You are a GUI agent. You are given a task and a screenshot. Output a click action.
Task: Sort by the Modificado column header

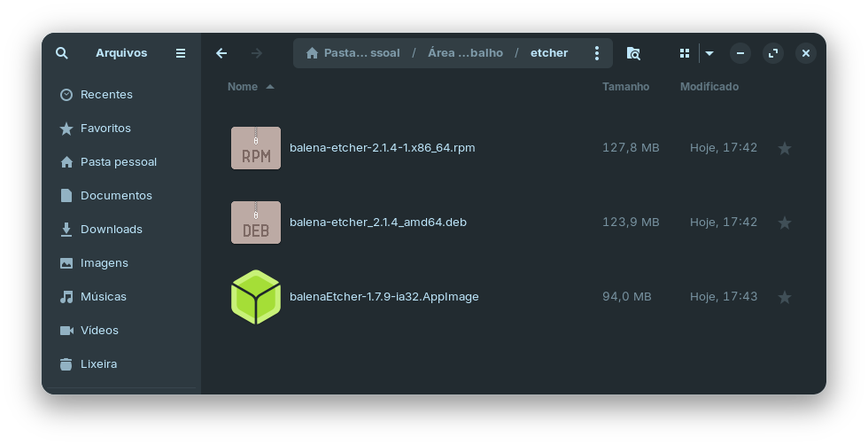pyautogui.click(x=709, y=87)
